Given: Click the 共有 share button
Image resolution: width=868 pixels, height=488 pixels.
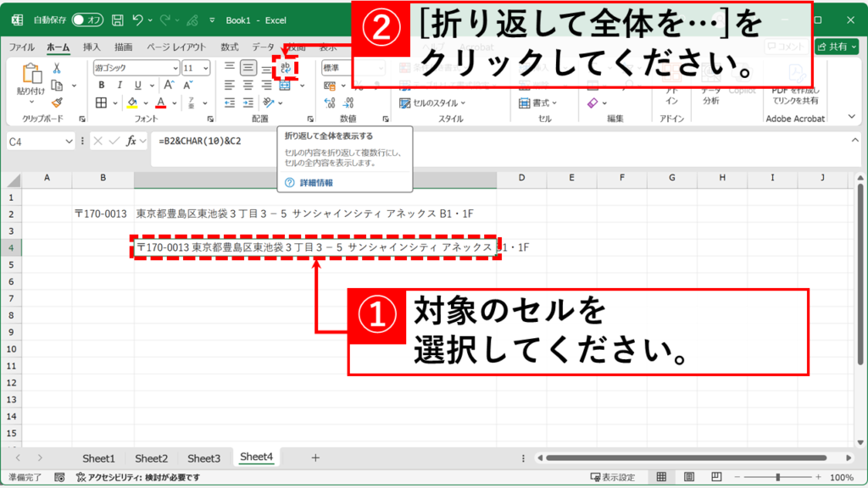Looking at the screenshot, I should (x=837, y=47).
